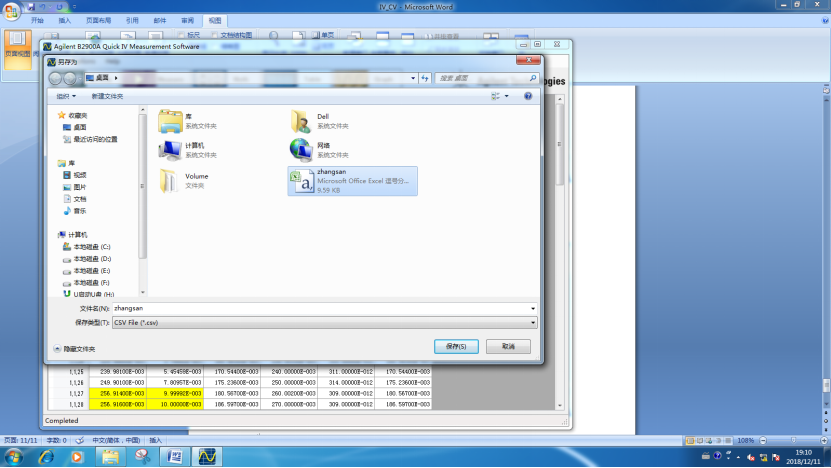Image resolution: width=831 pixels, height=468 pixels.
Task: Click Word zoom in plus button
Action: tap(824, 440)
